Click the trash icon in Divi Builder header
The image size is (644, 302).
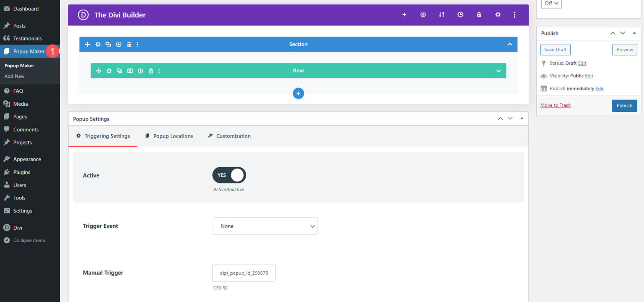click(479, 15)
